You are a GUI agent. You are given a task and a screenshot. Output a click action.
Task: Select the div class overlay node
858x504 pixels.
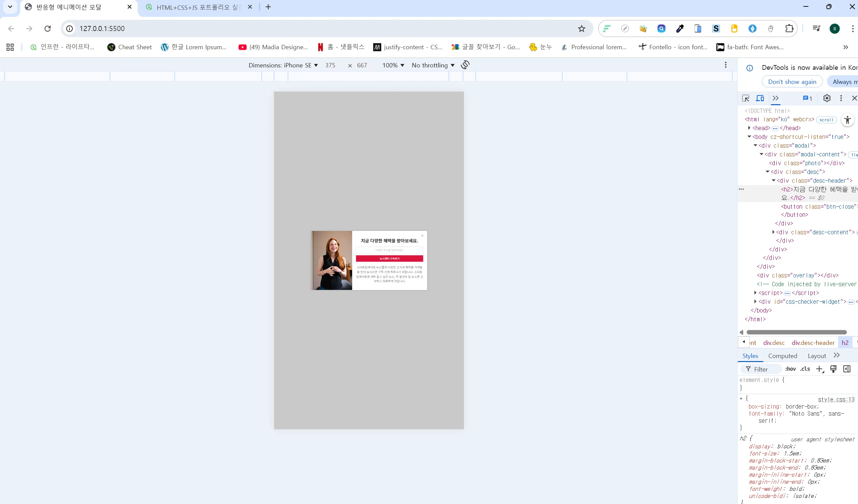pos(797,275)
